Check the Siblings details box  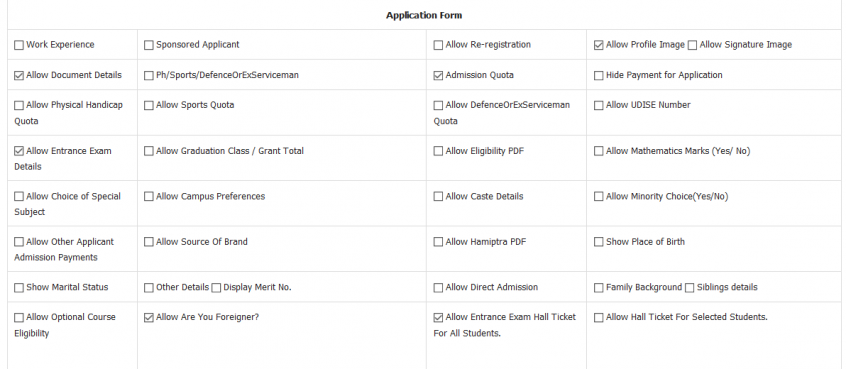tap(690, 288)
